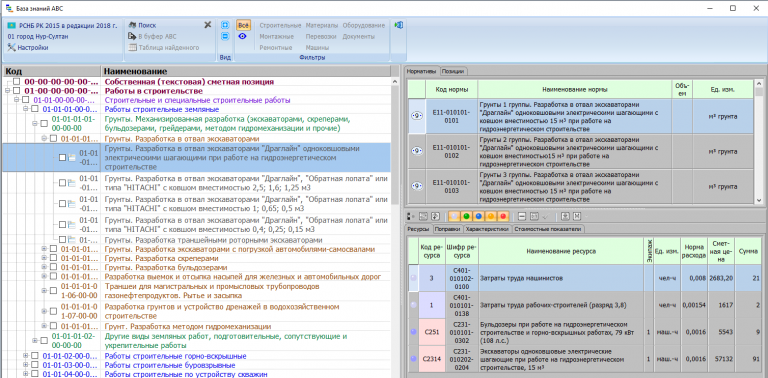Click resource marker circle for row C251

tap(413, 331)
